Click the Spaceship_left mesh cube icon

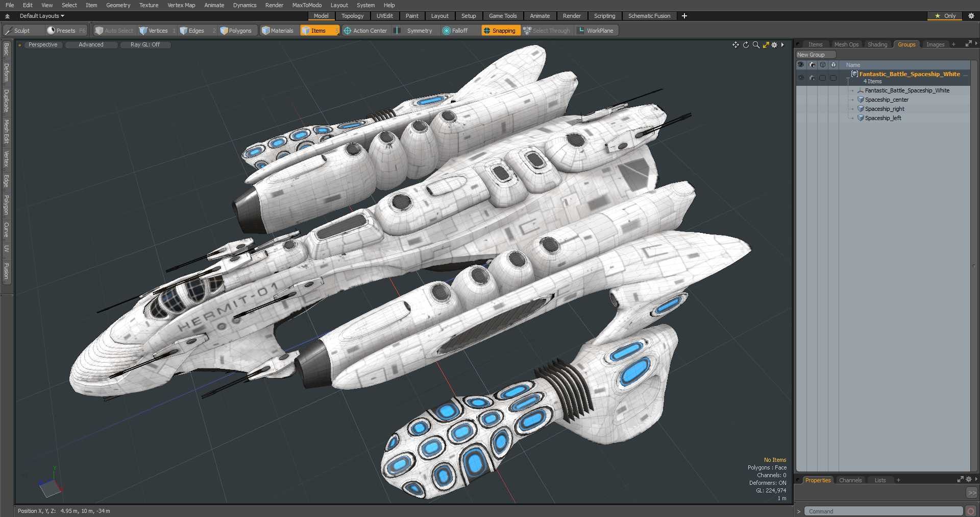click(861, 118)
